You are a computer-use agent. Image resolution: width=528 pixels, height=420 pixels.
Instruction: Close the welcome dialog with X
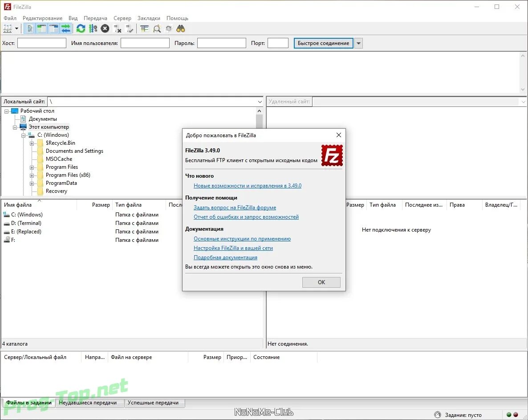point(339,135)
